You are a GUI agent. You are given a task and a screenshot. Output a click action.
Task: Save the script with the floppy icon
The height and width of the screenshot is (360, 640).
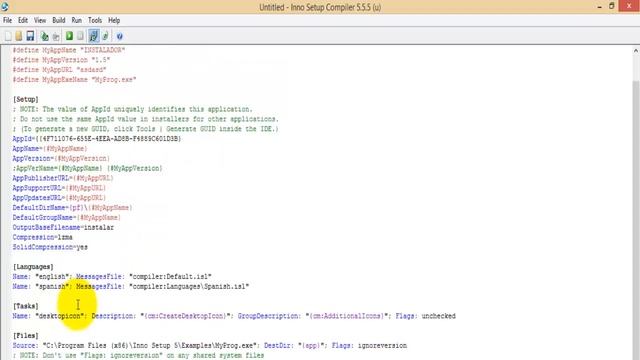tap(30, 36)
